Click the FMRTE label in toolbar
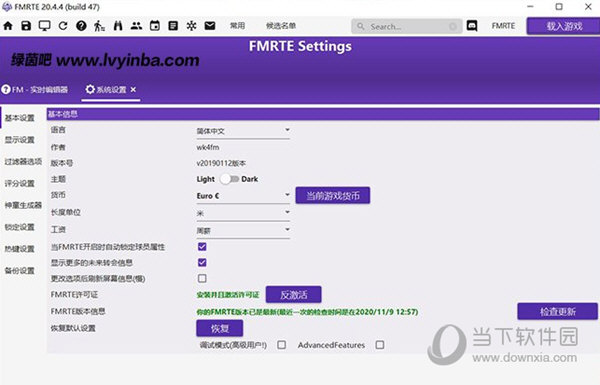 tap(503, 26)
